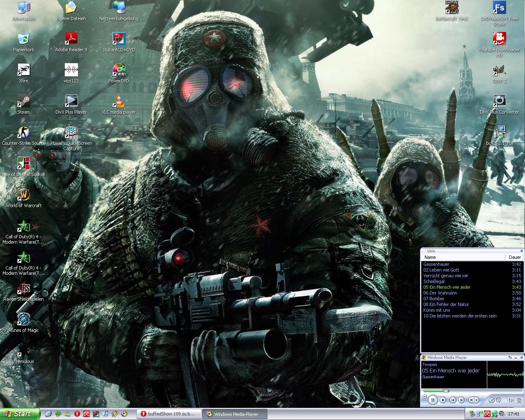Open the Eigene Dateien folder icon
This screenshot has height=420, width=525.
[x=71, y=11]
